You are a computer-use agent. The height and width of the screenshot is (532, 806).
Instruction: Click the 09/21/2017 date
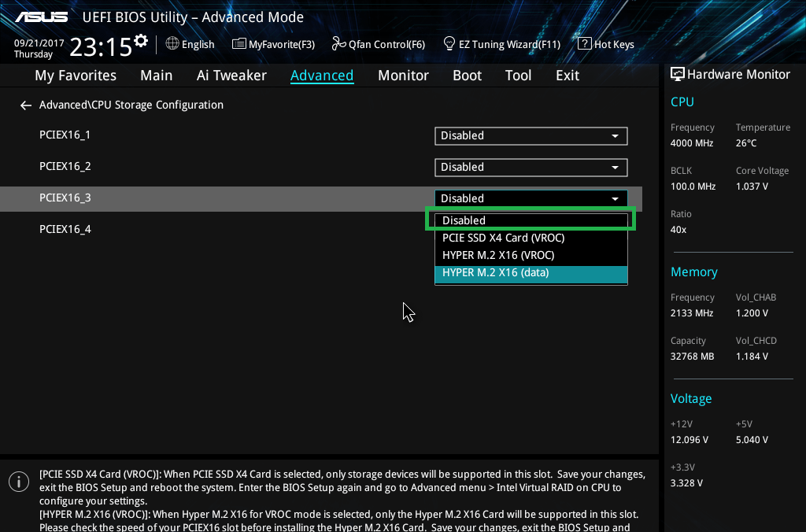(39, 43)
